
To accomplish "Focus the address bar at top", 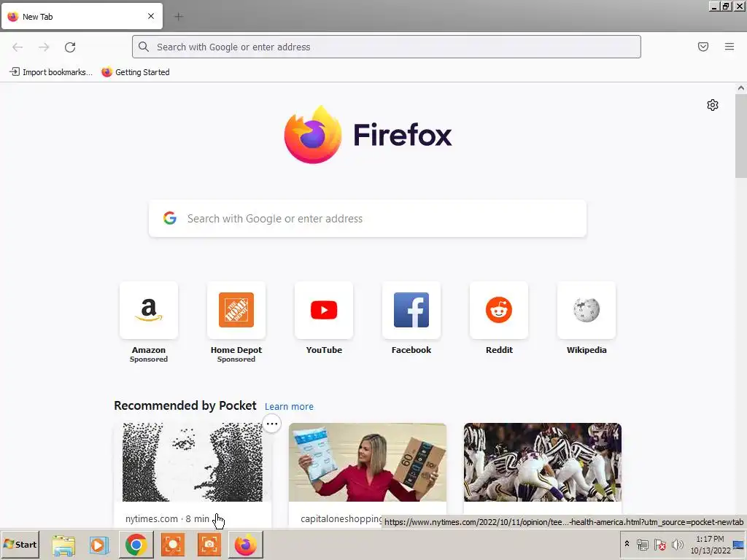I will click(x=387, y=47).
